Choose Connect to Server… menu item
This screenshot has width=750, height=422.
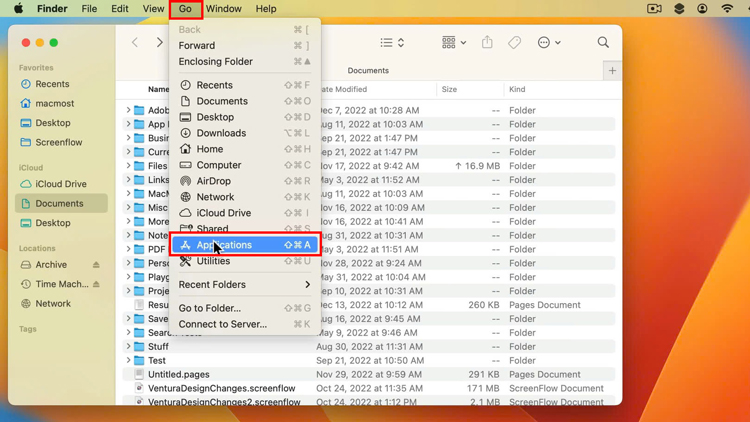click(x=244, y=324)
